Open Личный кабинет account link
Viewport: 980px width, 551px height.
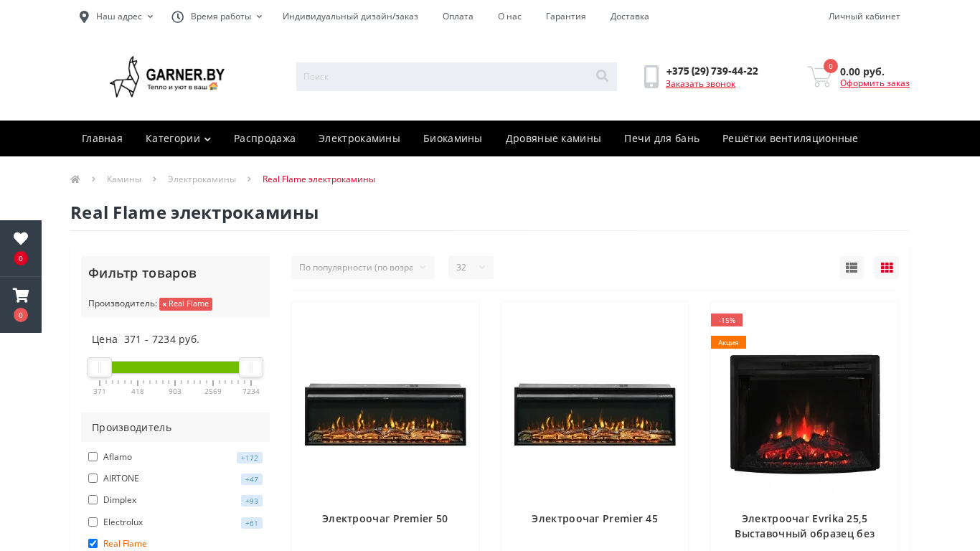pos(864,17)
